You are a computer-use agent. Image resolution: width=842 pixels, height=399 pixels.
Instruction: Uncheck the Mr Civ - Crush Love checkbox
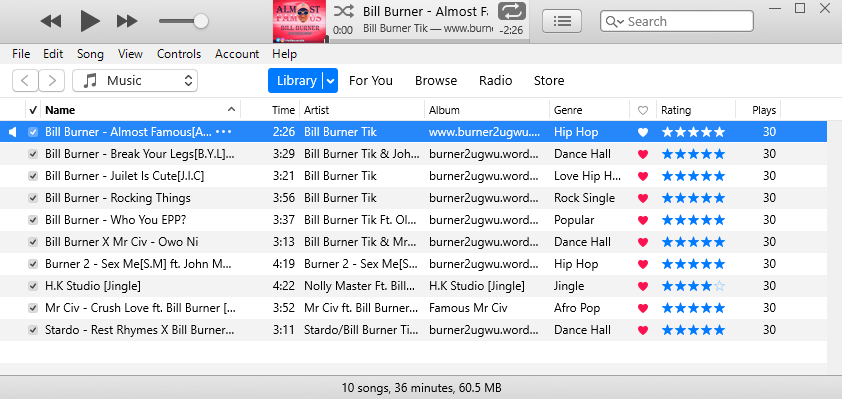click(33, 308)
